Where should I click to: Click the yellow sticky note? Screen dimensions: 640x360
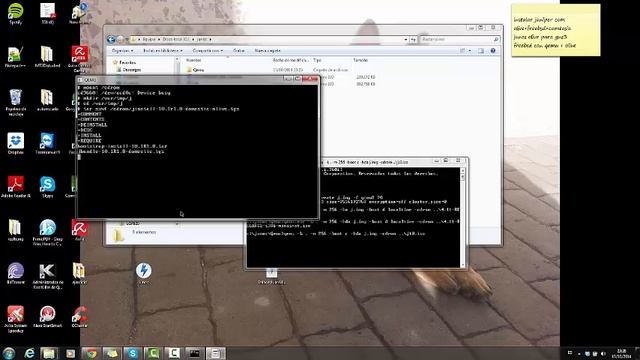pos(556,30)
